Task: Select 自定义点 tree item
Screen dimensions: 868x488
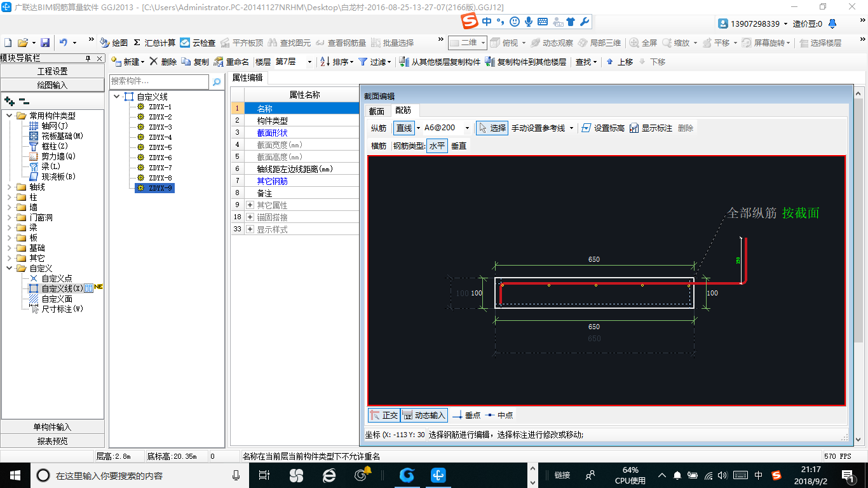Action: tap(57, 278)
